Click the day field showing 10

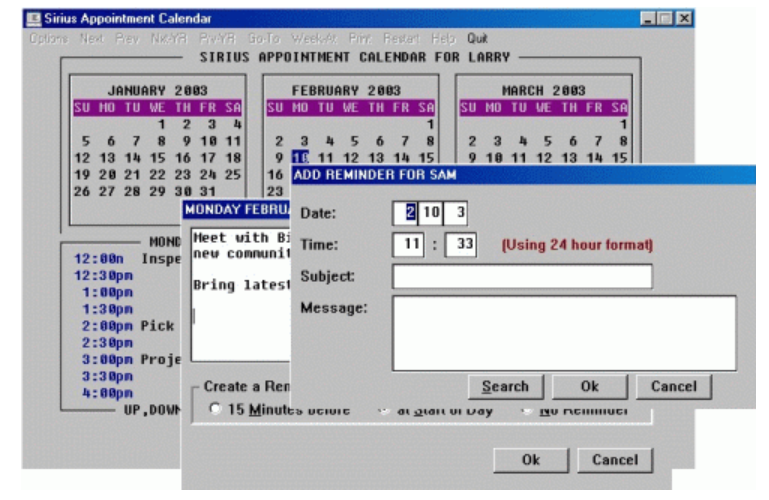431,213
